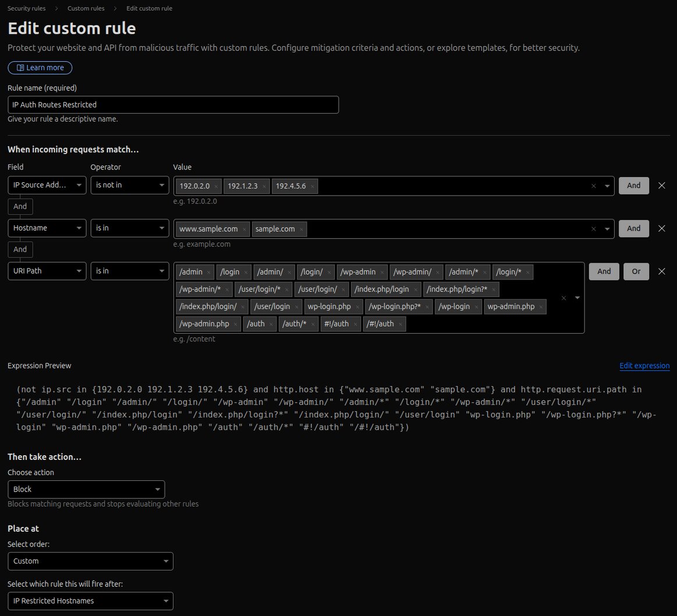The image size is (677, 616).
Task: Remove the /auth/* path tag
Action: pos(313,324)
